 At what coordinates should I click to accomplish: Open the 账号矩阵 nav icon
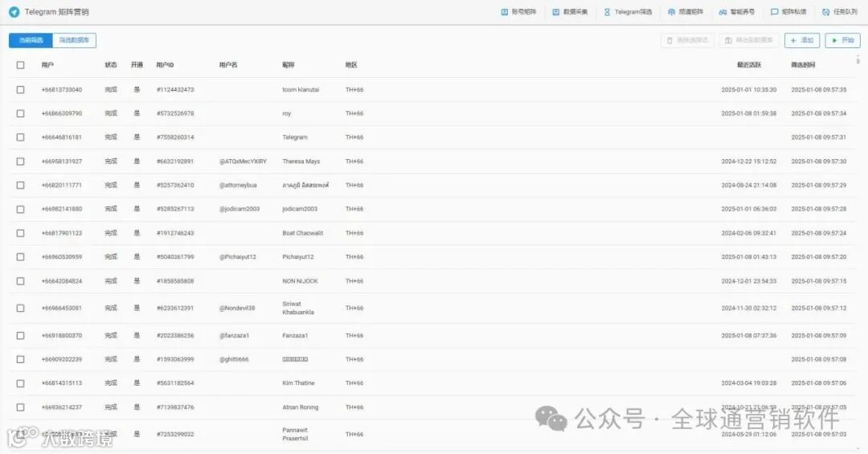pos(504,11)
